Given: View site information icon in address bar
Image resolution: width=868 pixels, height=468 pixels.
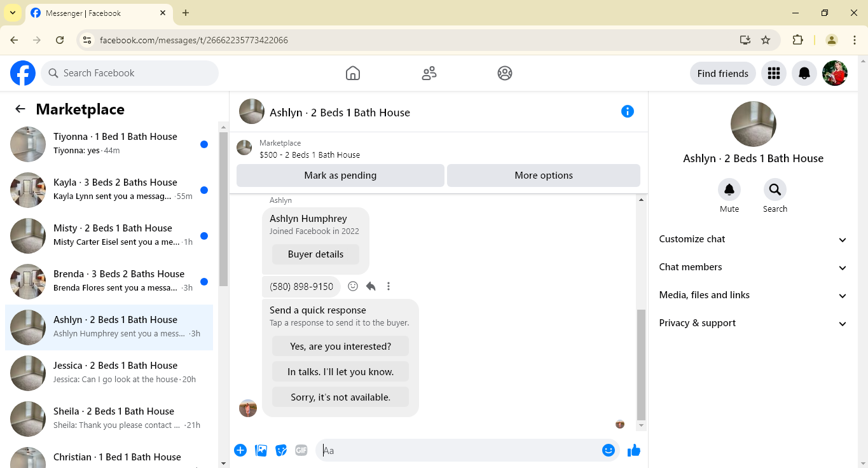Looking at the screenshot, I should click(x=88, y=40).
